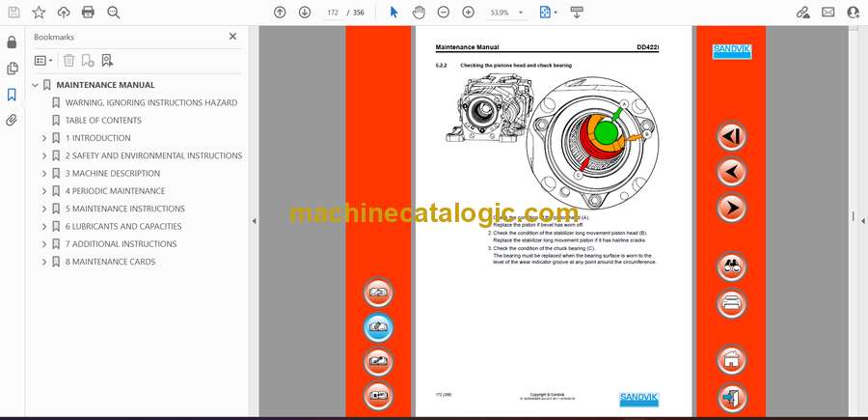Delete selected bookmark trash icon
Image resolution: width=868 pixels, height=420 pixels.
[x=68, y=61]
